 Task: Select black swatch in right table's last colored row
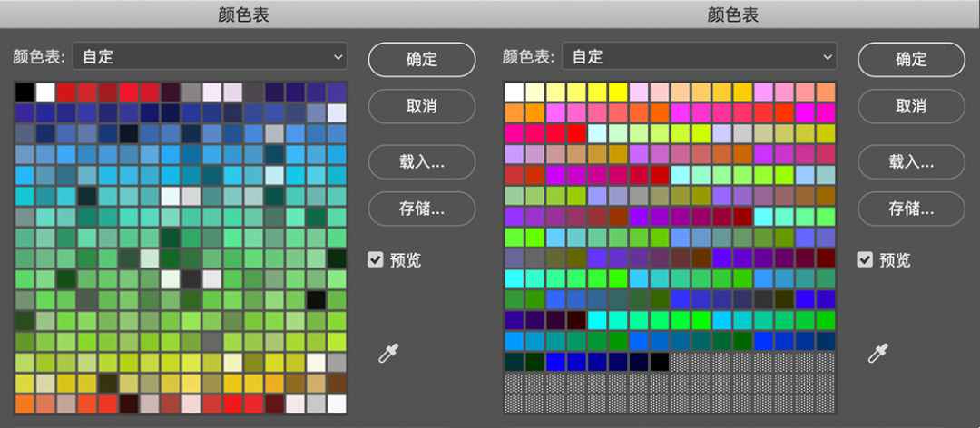(660, 362)
